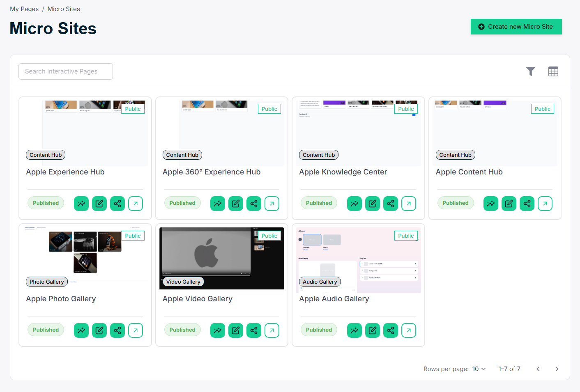Screen dimensions: 580x392
Task: Click the Apple Content Hub title
Action: 469,172
